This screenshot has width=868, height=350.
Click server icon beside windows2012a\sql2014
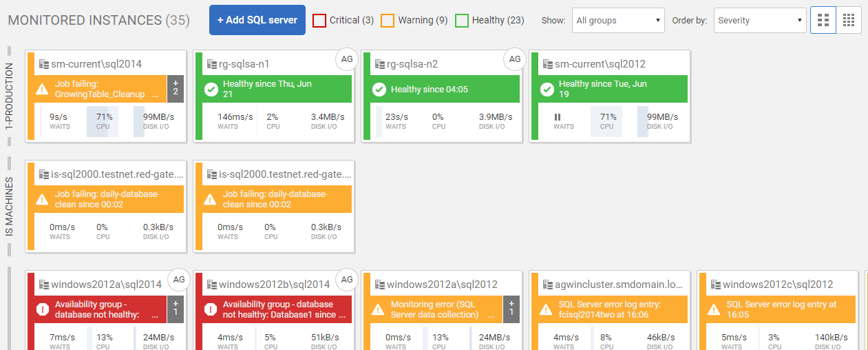(43, 285)
